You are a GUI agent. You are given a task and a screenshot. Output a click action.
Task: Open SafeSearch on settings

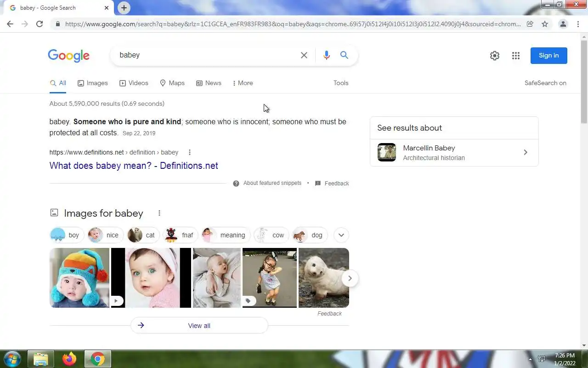[545, 83]
